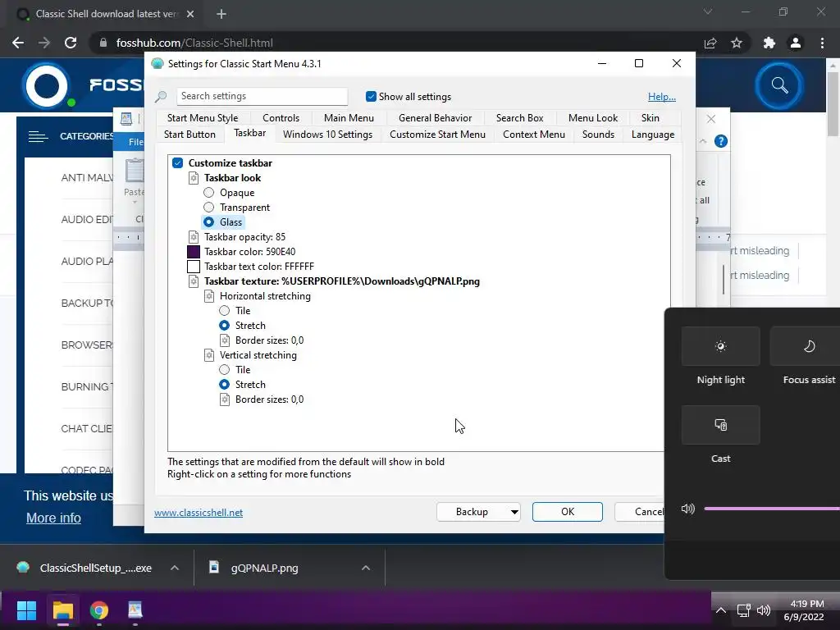
Task: Open the Customize Start Menu tab
Action: (437, 135)
